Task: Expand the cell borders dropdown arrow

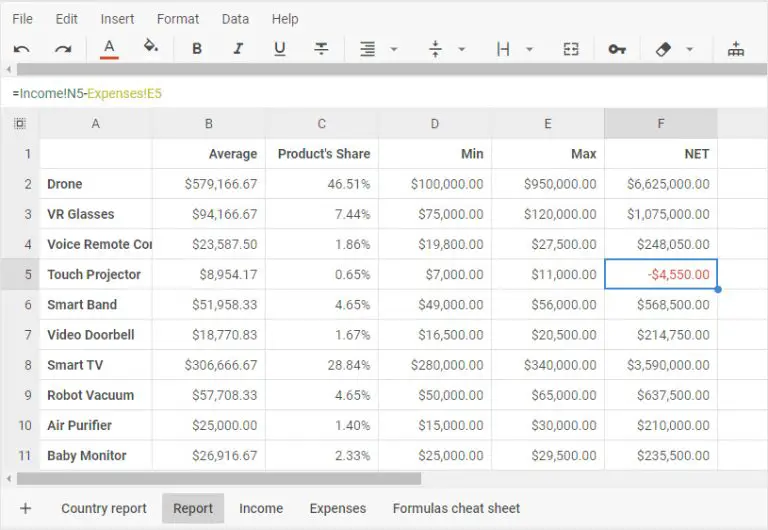Action: coord(529,49)
